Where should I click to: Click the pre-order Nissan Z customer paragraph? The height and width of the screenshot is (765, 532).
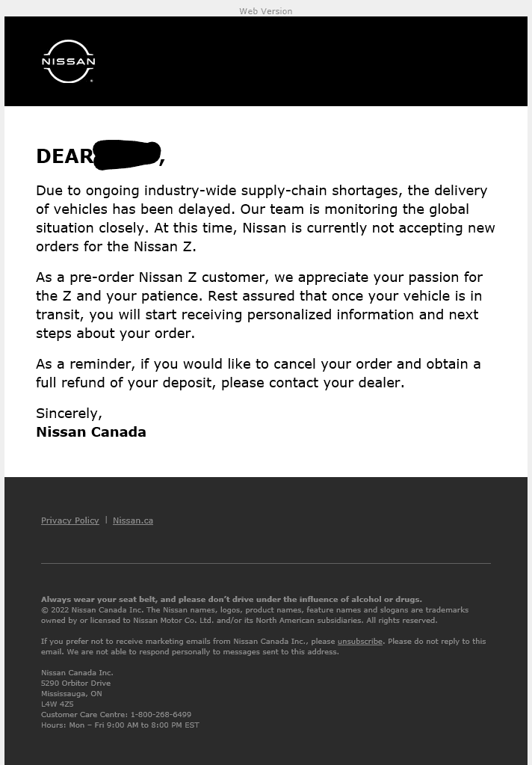(259, 305)
